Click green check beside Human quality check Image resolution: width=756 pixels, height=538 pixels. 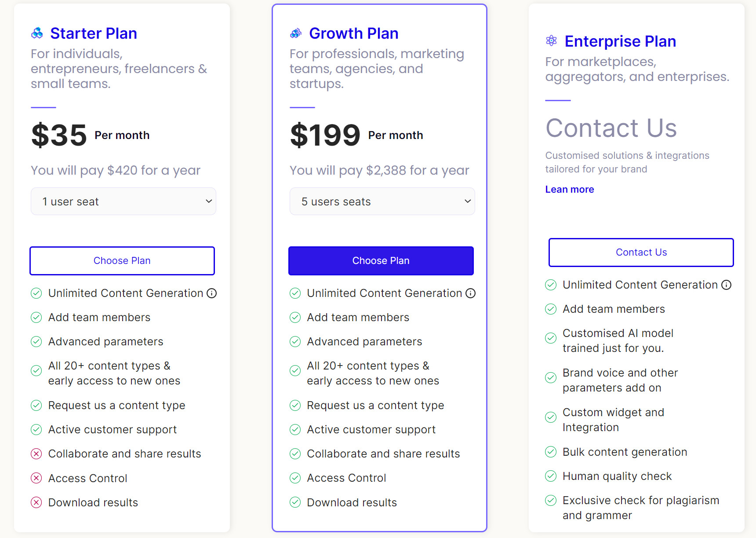551,476
